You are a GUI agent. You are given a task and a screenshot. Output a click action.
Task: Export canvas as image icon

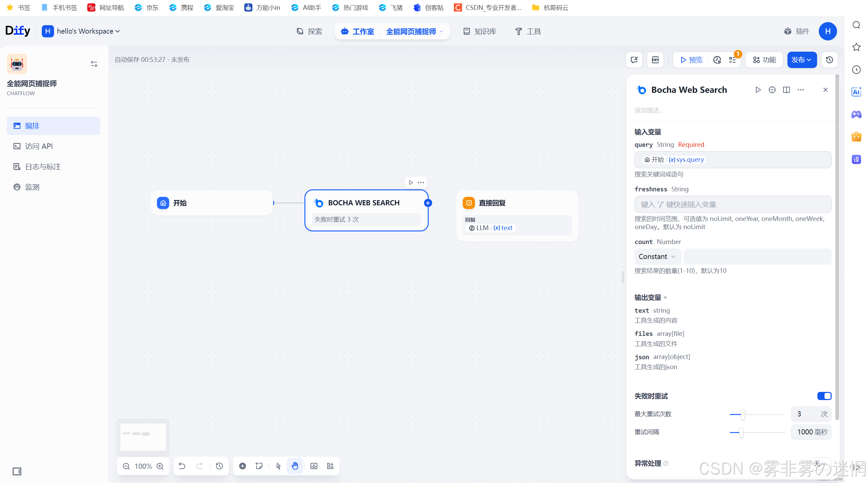pos(314,466)
